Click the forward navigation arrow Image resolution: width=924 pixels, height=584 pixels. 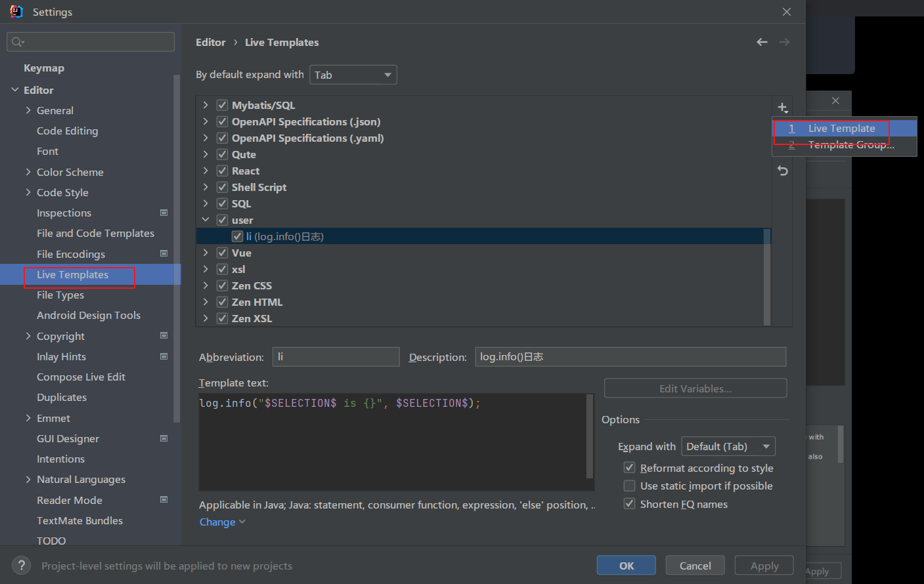pyautogui.click(x=784, y=42)
